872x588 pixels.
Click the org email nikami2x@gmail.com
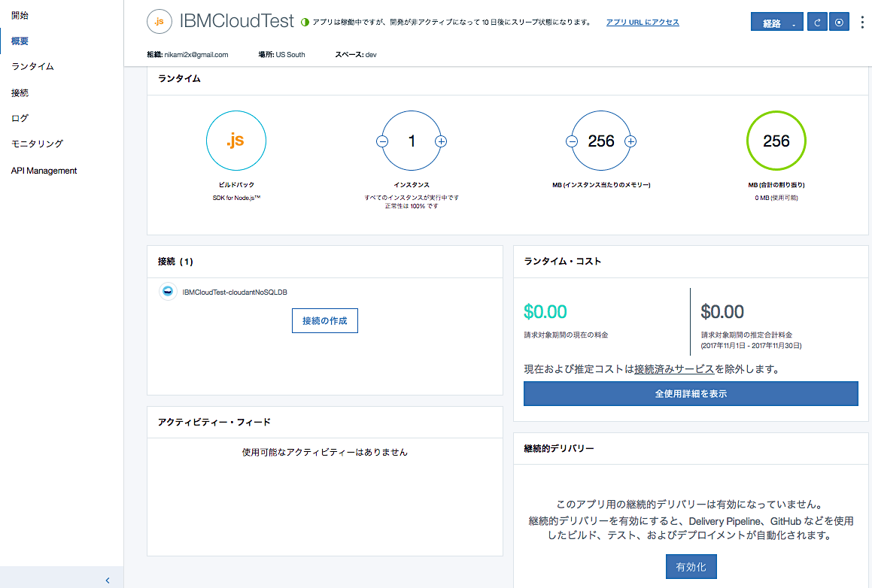point(196,54)
